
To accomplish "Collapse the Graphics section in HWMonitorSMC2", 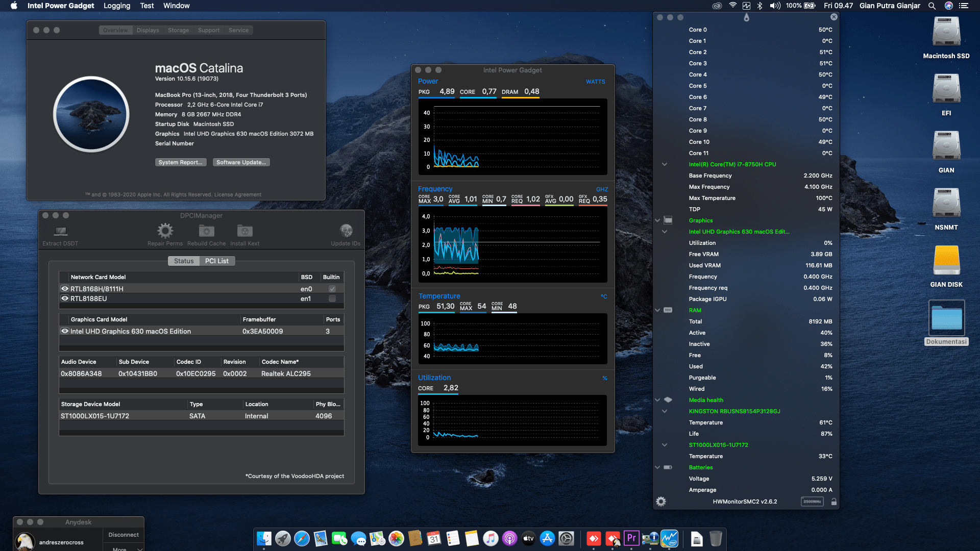I will (657, 220).
